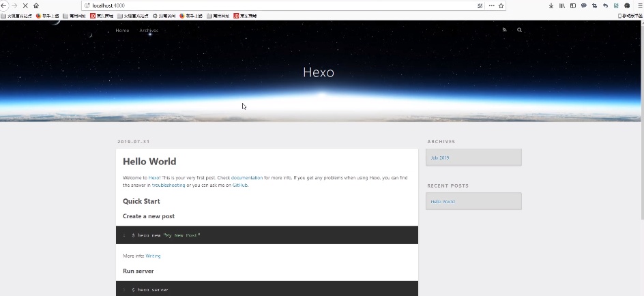Click the Quick Start heading
Viewport: 644px width, 296px height.
point(141,201)
